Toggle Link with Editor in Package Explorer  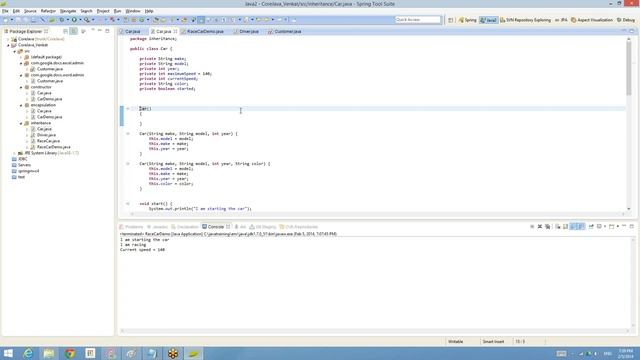point(74,31)
